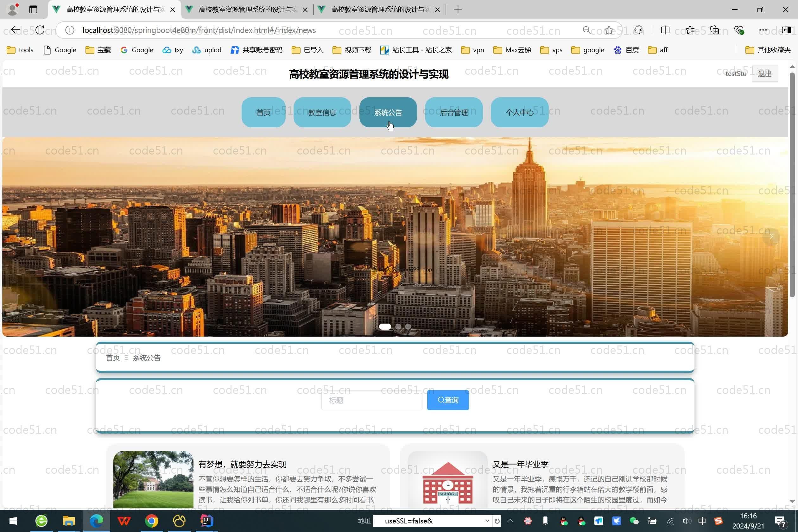Select the third carousel indicator dot
The height and width of the screenshot is (532, 798).
pos(408,326)
